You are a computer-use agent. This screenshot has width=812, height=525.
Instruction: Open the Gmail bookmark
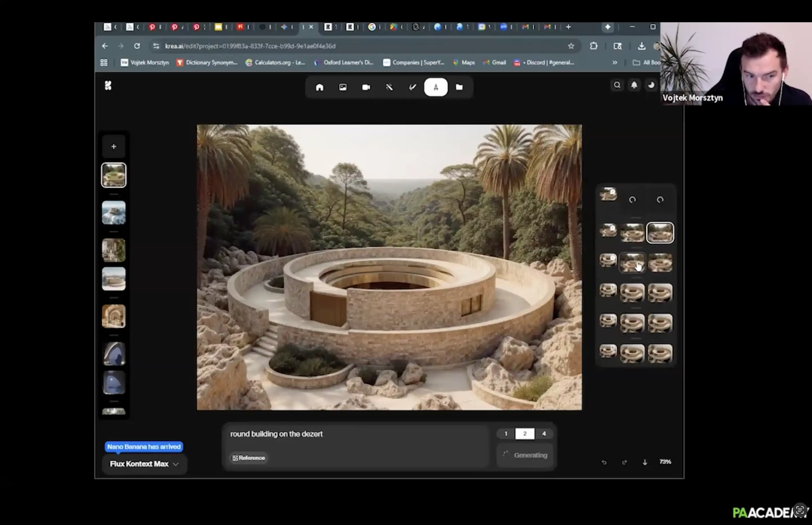[494, 63]
